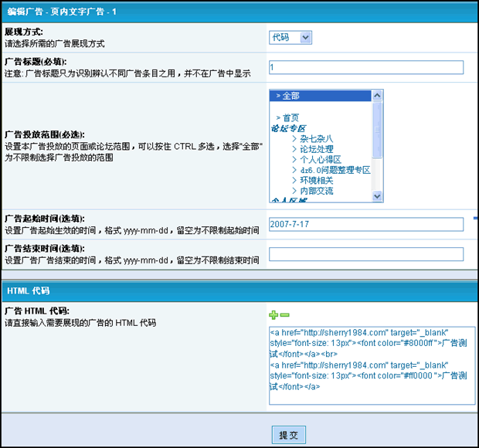Click the 广告标题 input field
The height and width of the screenshot is (448, 479).
click(365, 67)
